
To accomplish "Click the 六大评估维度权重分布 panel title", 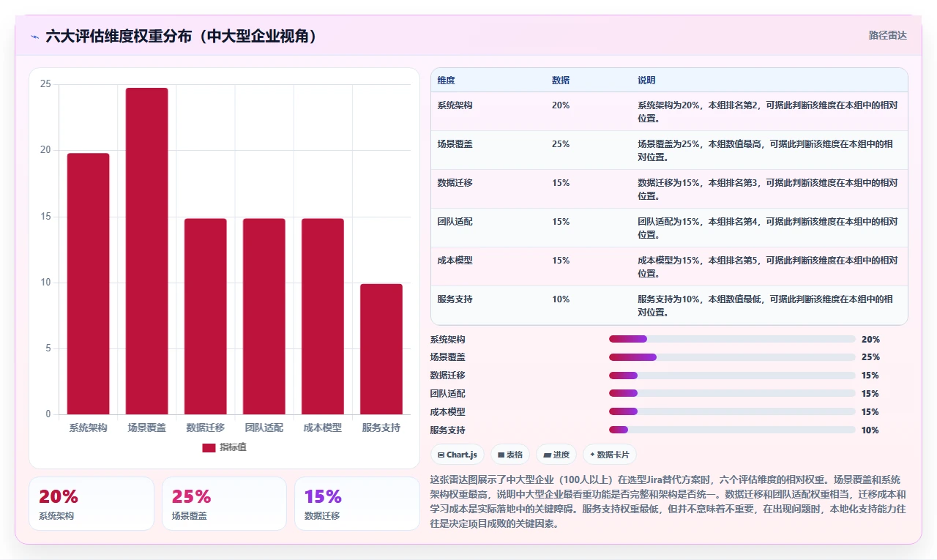I will (182, 36).
